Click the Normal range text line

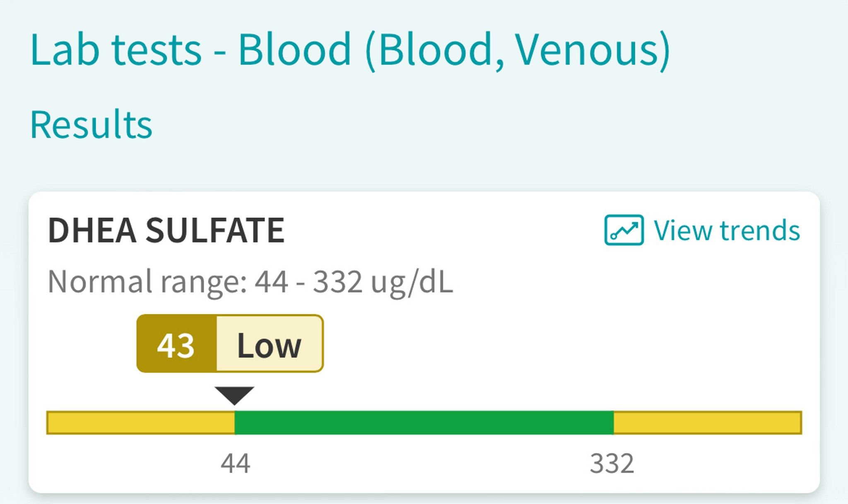pyautogui.click(x=250, y=282)
